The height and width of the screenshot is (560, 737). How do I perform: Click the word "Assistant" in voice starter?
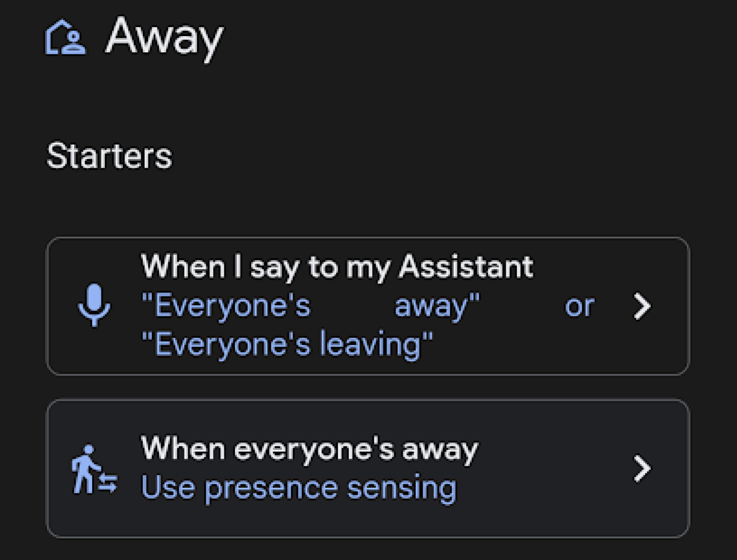point(466,266)
